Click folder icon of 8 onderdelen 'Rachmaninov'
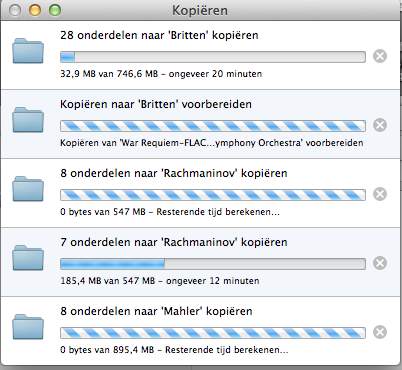Screen dimensions: 402x370 (x=28, y=189)
